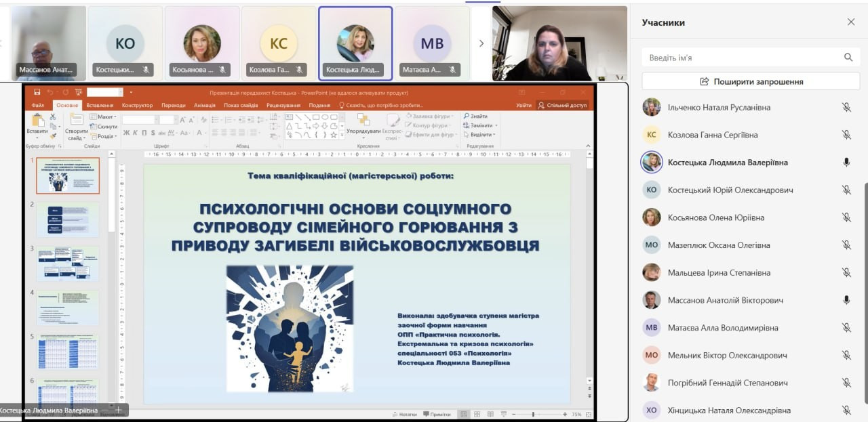Close the Учасники participants panel
868x422 pixels.
(x=851, y=22)
